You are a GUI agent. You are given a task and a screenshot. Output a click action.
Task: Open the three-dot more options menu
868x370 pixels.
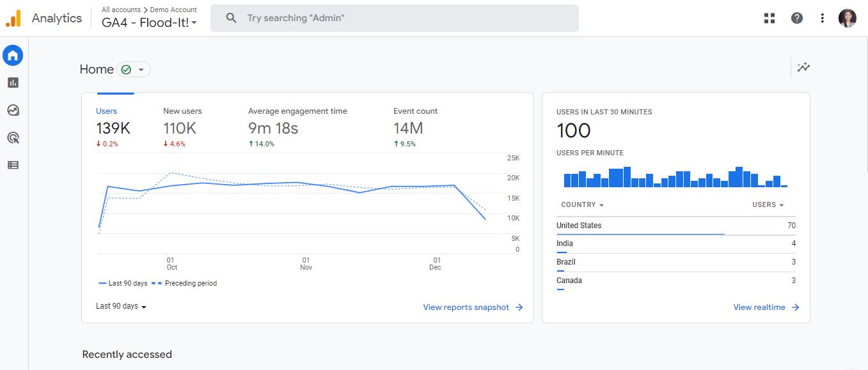[x=822, y=18]
